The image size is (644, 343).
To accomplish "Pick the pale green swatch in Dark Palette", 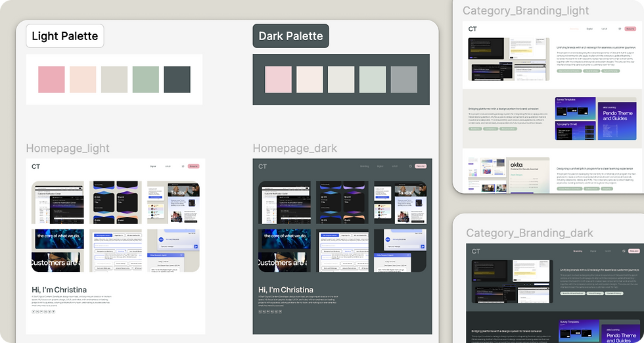I will tap(373, 80).
